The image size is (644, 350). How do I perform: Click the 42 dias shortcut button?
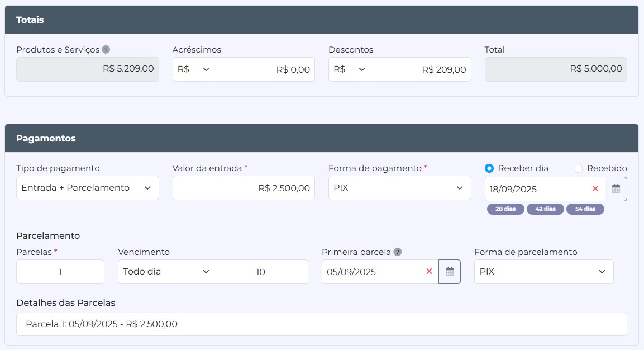pyautogui.click(x=545, y=209)
